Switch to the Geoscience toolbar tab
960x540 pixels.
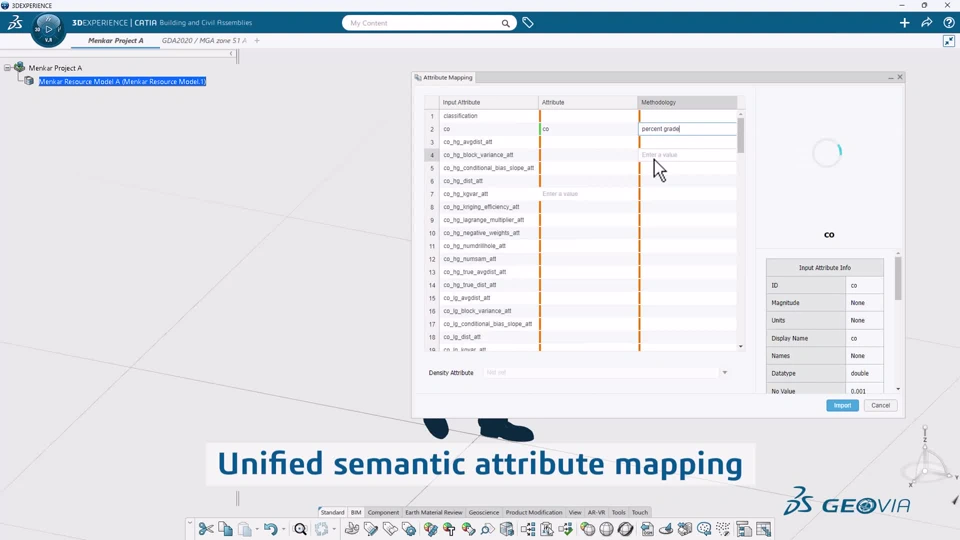pyautogui.click(x=484, y=512)
